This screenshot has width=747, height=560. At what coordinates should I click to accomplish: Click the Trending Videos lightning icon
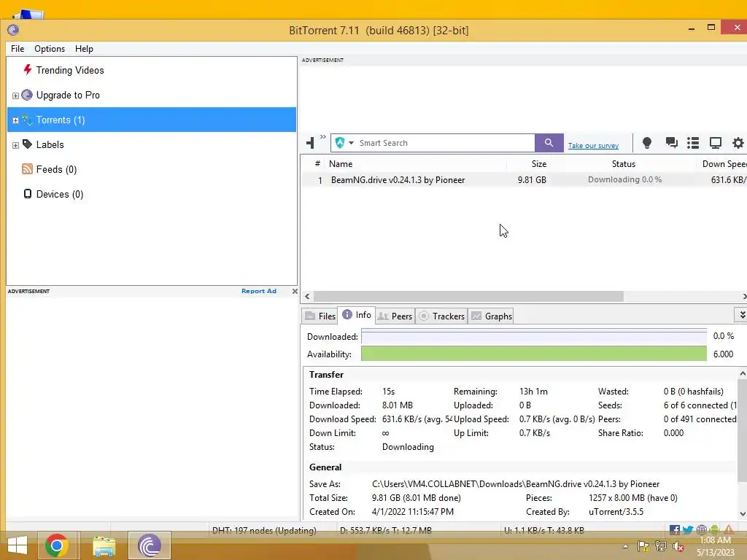(x=27, y=70)
